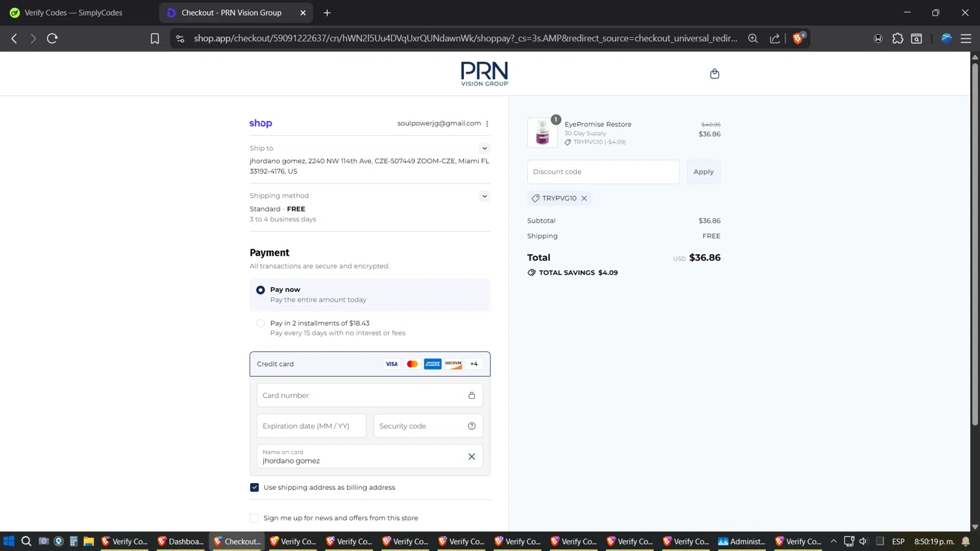Click the Discover card logo
The image size is (980, 551).
click(x=453, y=364)
